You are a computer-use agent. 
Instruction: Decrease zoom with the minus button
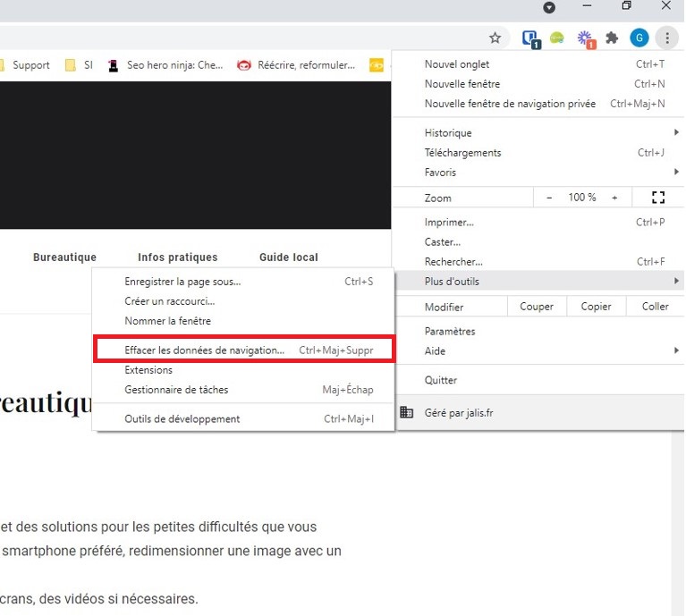point(549,198)
